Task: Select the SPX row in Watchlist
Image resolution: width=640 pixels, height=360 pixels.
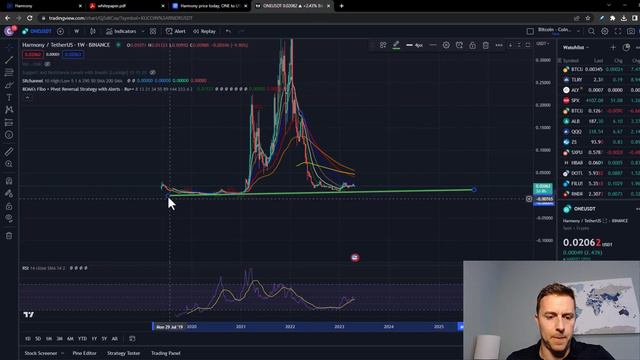Action: pyautogui.click(x=600, y=100)
